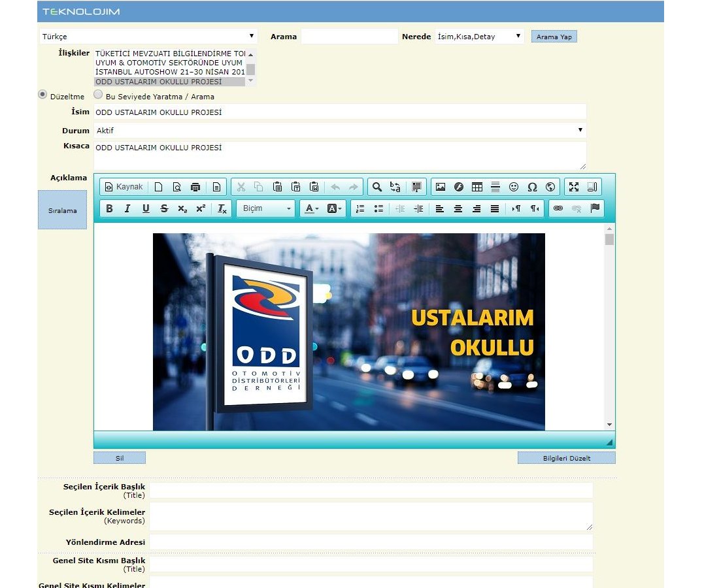Open the Templates icon in editor toolbar
Screen dimensions: 719x588
[216, 187]
